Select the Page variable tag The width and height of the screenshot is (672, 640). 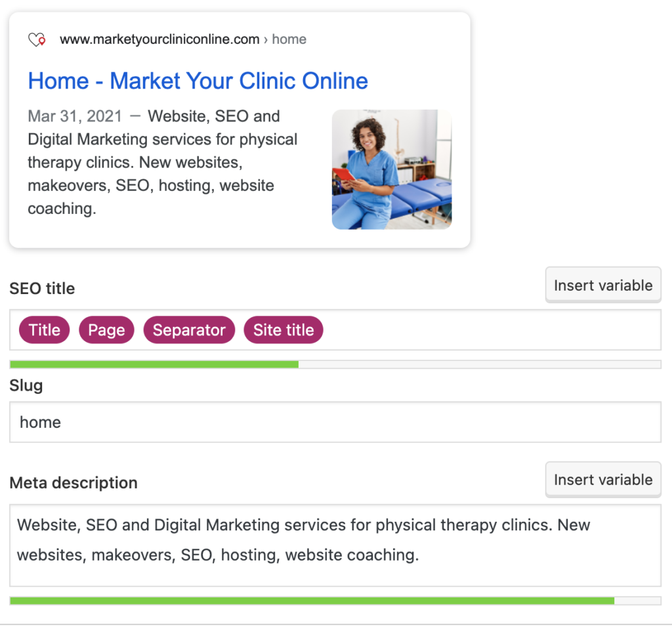(106, 330)
